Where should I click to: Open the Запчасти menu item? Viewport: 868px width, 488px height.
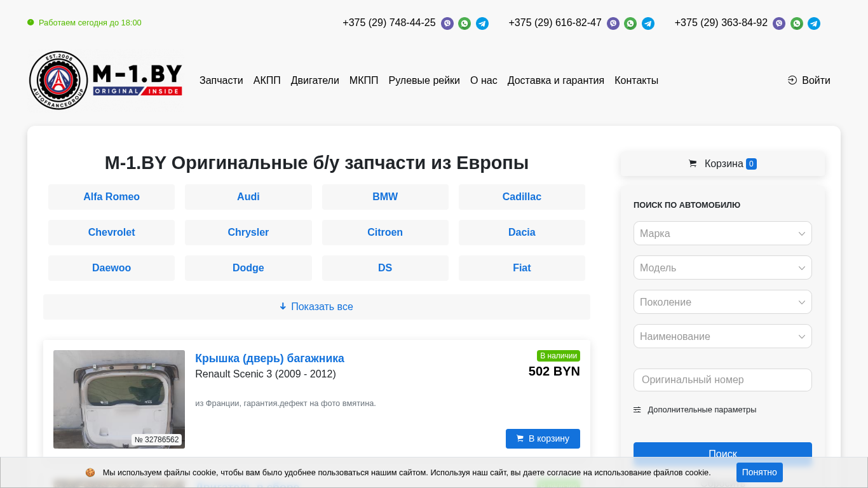click(x=221, y=80)
